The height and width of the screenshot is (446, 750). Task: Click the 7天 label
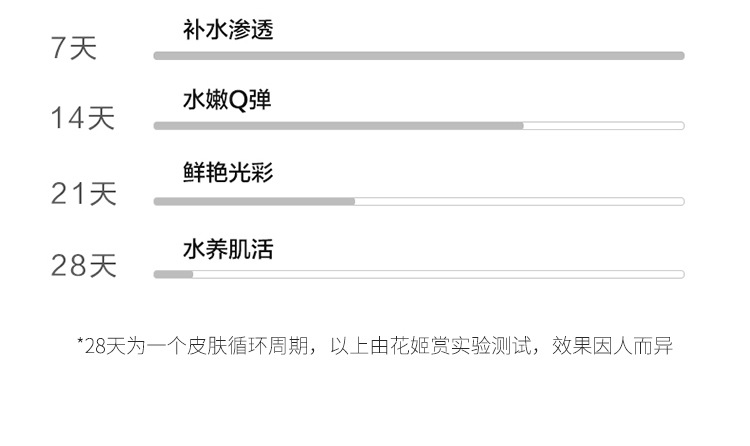(x=74, y=48)
